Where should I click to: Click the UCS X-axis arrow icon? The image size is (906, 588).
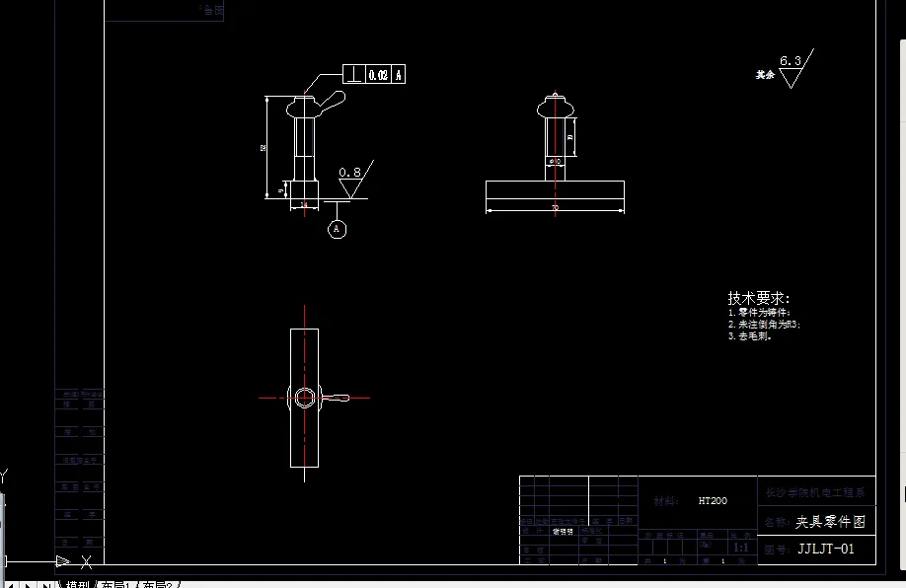(63, 560)
